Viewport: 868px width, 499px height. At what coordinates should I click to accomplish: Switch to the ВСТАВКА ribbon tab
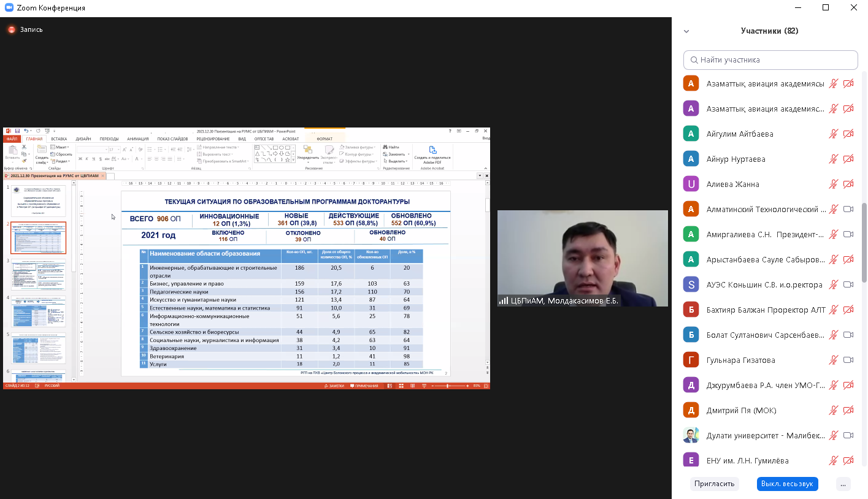(60, 139)
